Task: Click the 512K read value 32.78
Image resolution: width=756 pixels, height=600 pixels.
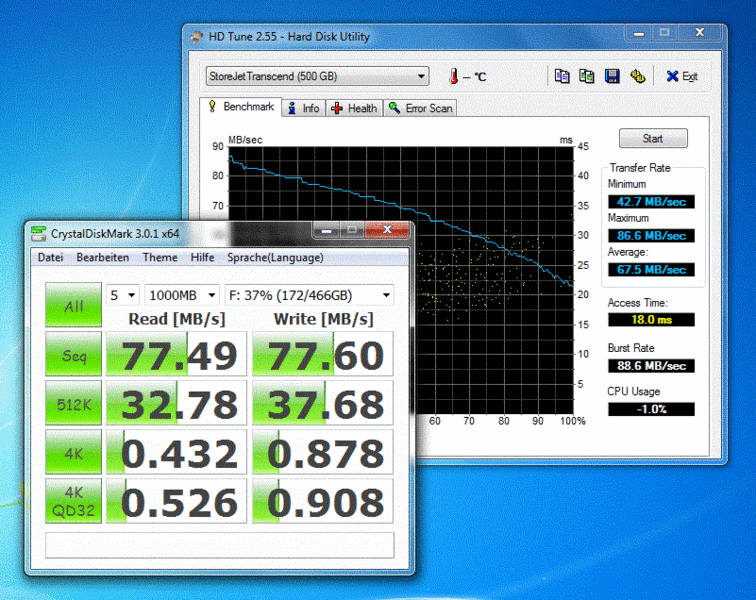Action: click(x=176, y=403)
